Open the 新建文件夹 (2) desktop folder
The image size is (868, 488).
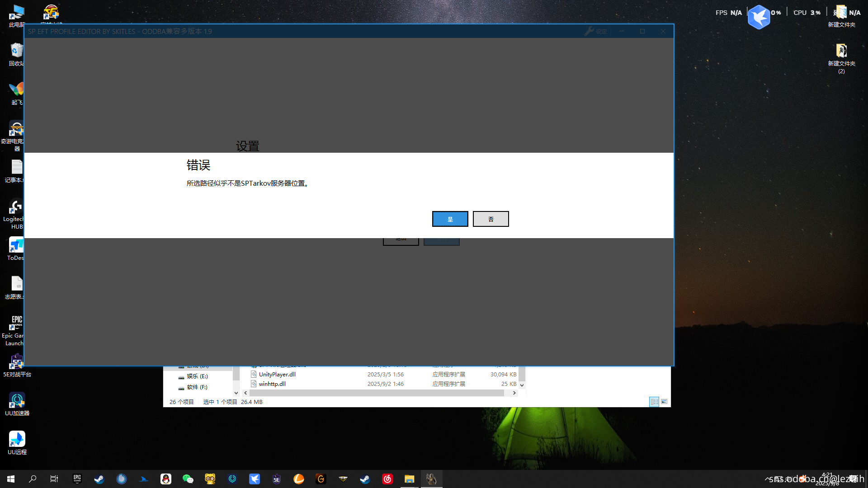(841, 59)
